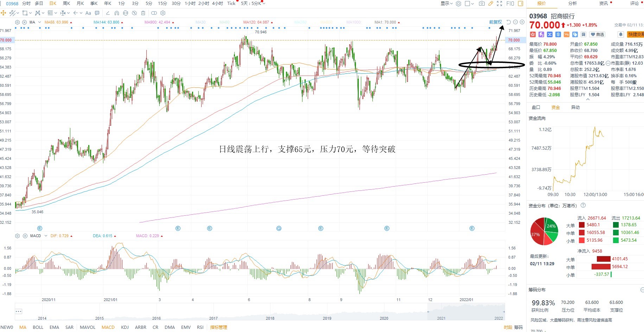The height and width of the screenshot is (332, 644).
Task: Take a chart screenshot with camera icon
Action: pyautogui.click(x=482, y=4)
